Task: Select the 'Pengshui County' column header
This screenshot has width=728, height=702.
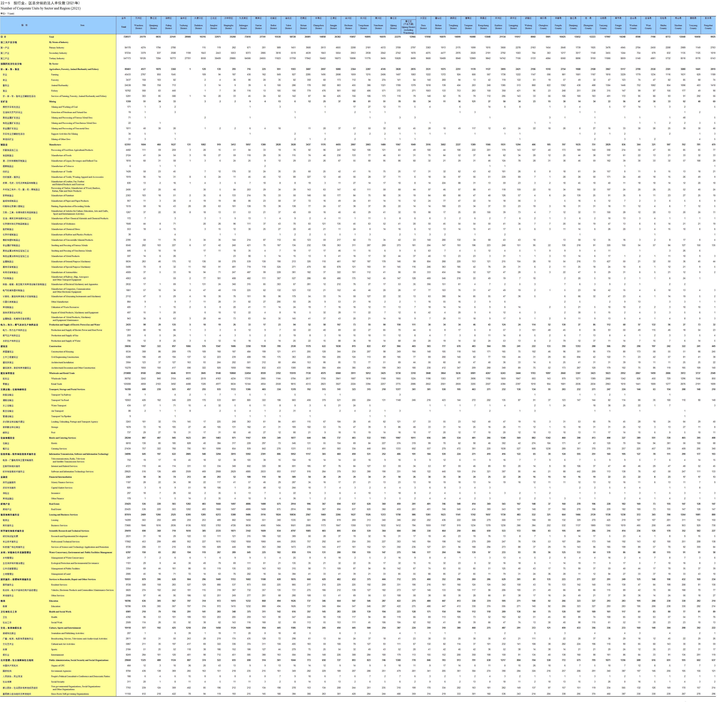Action: [x=708, y=27]
